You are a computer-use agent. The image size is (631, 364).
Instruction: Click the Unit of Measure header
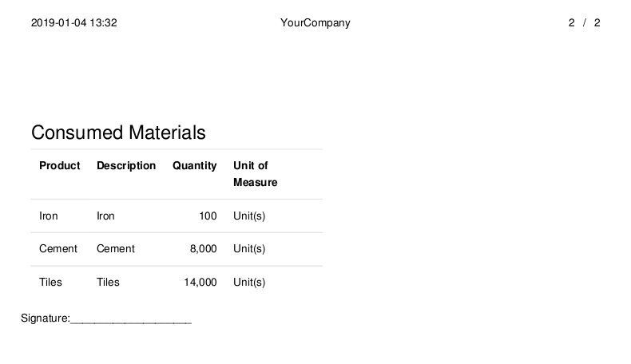pos(255,174)
